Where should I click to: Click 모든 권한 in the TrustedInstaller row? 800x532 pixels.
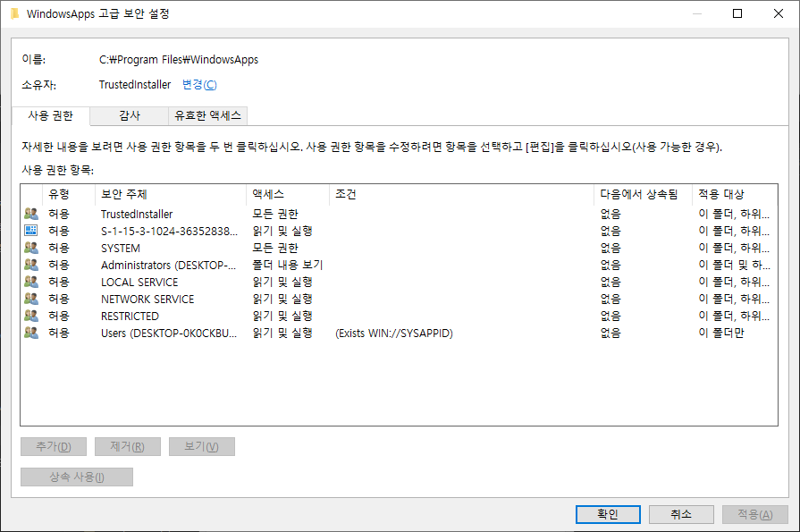275,214
